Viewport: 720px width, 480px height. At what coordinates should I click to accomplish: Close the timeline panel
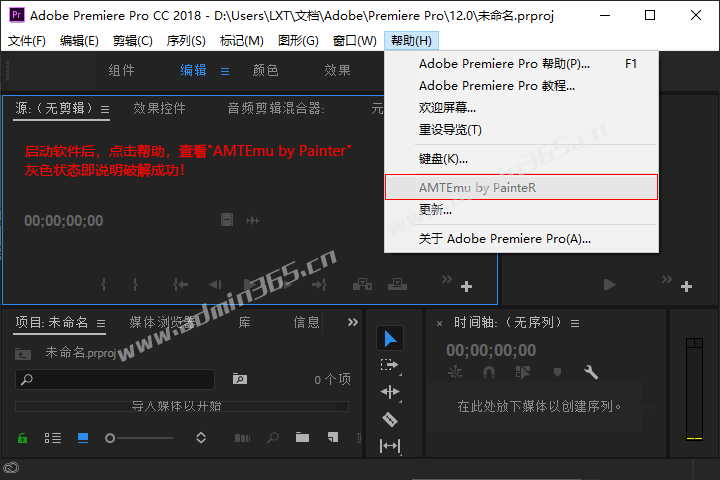coord(439,324)
